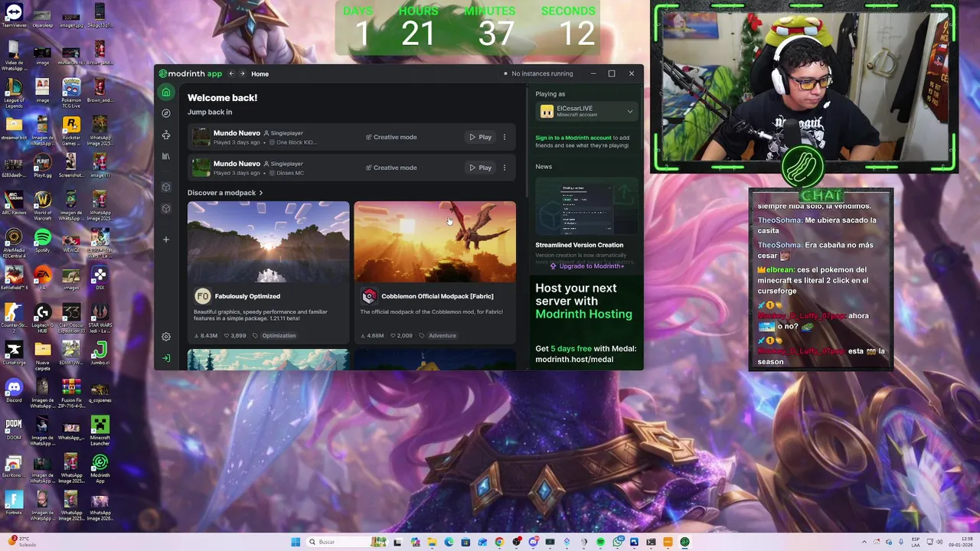Open Modrinth settings gear icon
This screenshot has width=980, height=551.
click(166, 337)
